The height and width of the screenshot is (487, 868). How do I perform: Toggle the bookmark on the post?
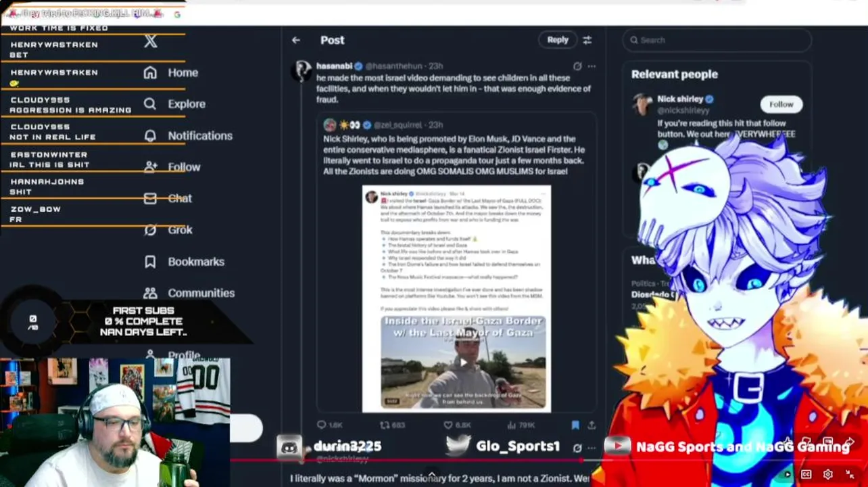(575, 425)
